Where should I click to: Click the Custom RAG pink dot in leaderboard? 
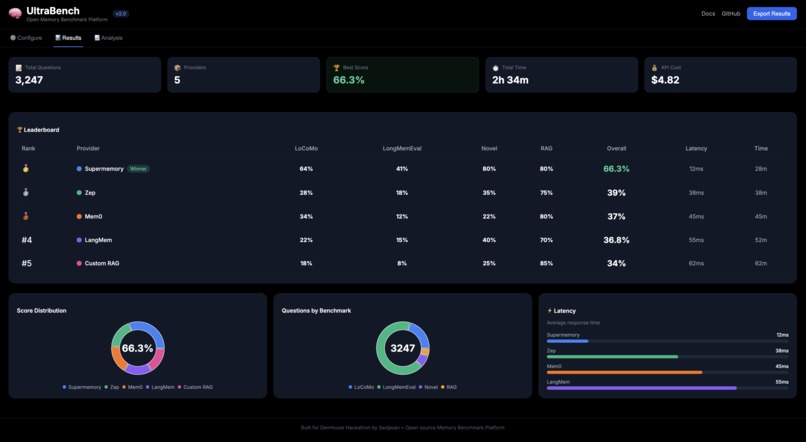point(79,263)
